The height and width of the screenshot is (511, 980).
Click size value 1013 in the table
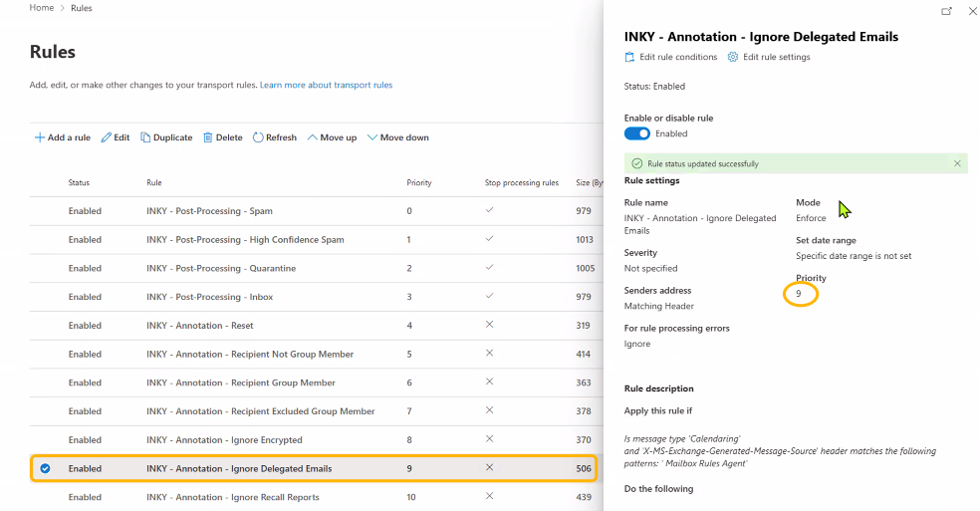(585, 239)
